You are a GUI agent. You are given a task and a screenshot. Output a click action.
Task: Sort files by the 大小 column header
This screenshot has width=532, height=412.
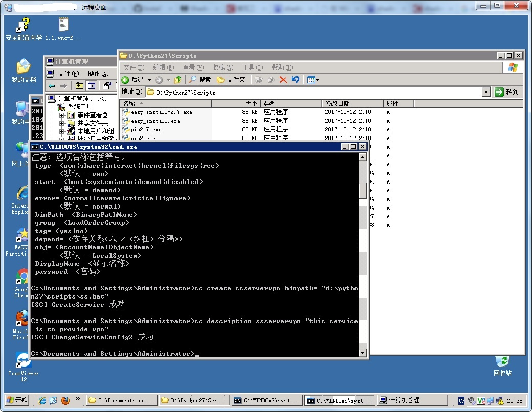[236, 103]
